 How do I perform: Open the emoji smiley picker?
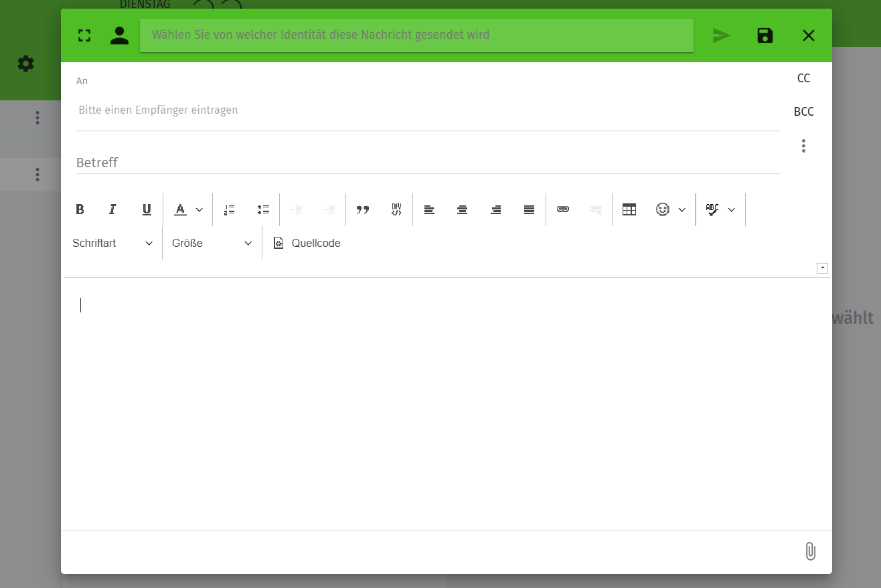pyautogui.click(x=663, y=209)
